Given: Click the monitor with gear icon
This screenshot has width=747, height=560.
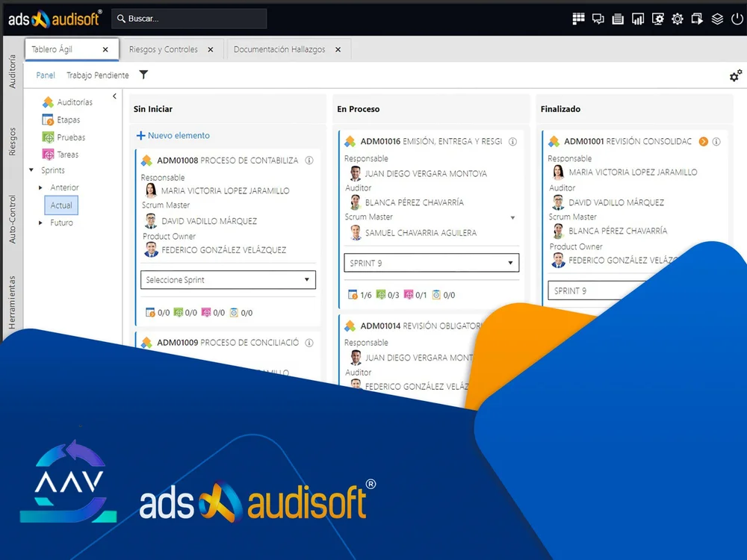Looking at the screenshot, I should coord(657,19).
